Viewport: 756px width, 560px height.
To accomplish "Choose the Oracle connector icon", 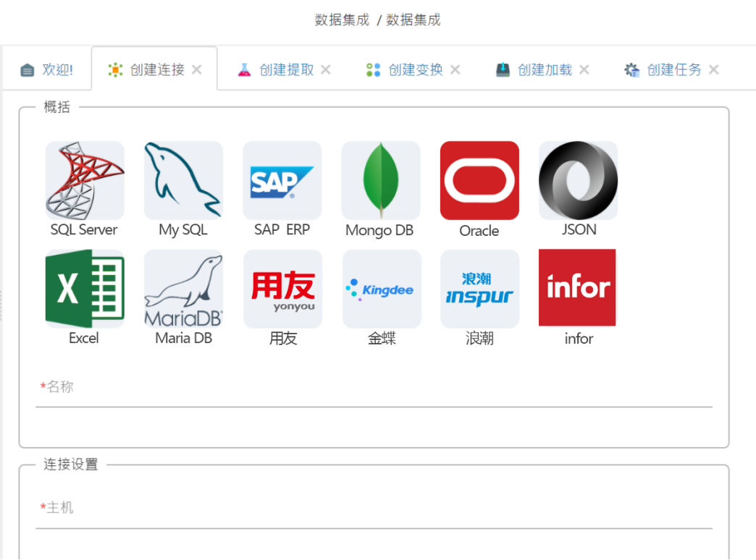I will (479, 181).
